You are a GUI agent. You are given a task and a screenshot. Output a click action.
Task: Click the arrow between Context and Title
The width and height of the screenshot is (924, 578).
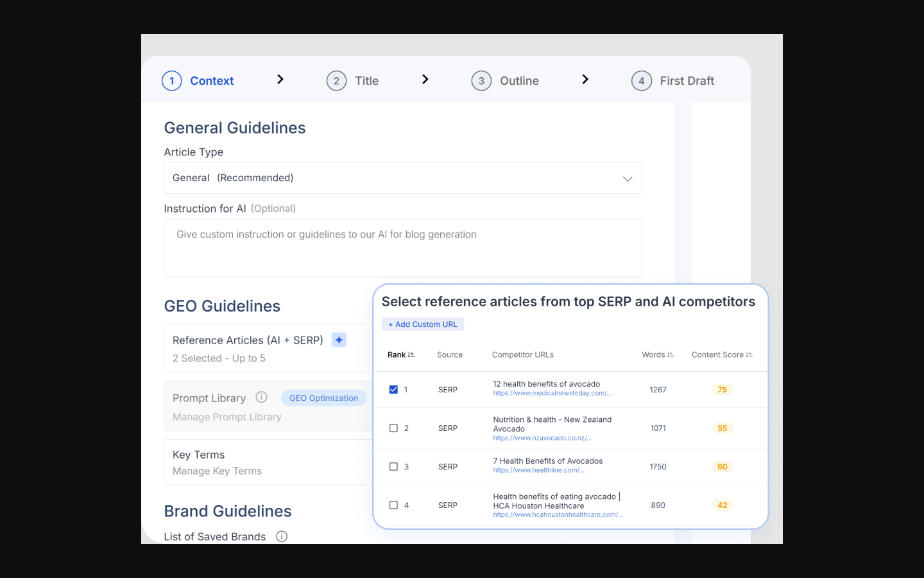[x=280, y=79]
